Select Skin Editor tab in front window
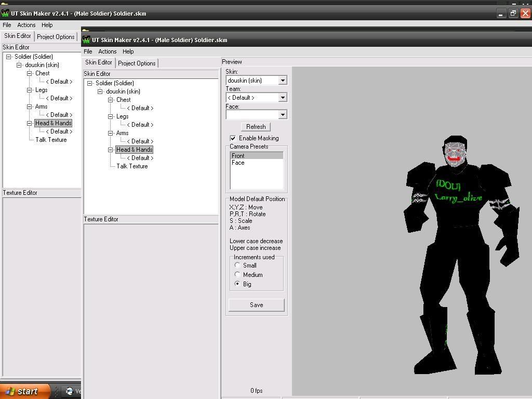Screen dimensions: 532x399 tap(98, 62)
